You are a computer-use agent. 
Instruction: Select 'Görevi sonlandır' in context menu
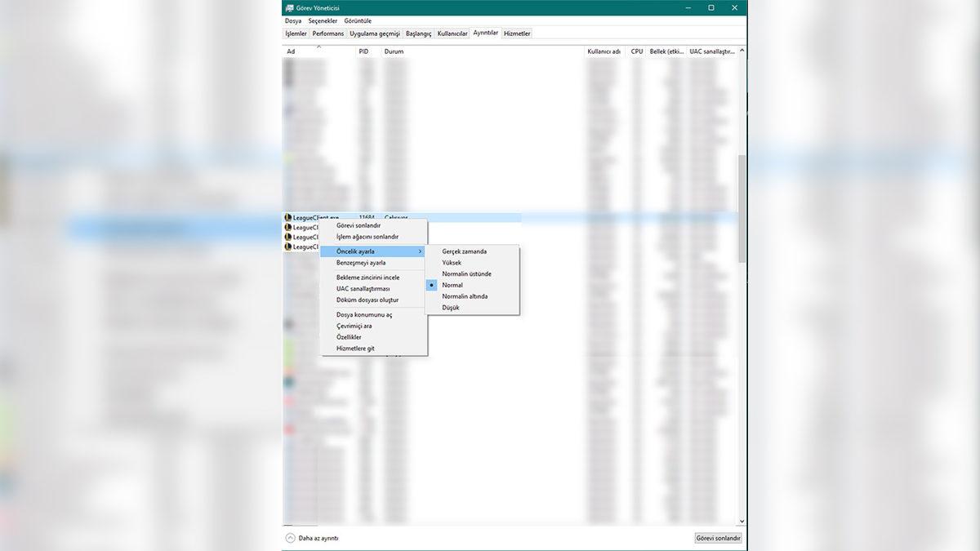(359, 225)
